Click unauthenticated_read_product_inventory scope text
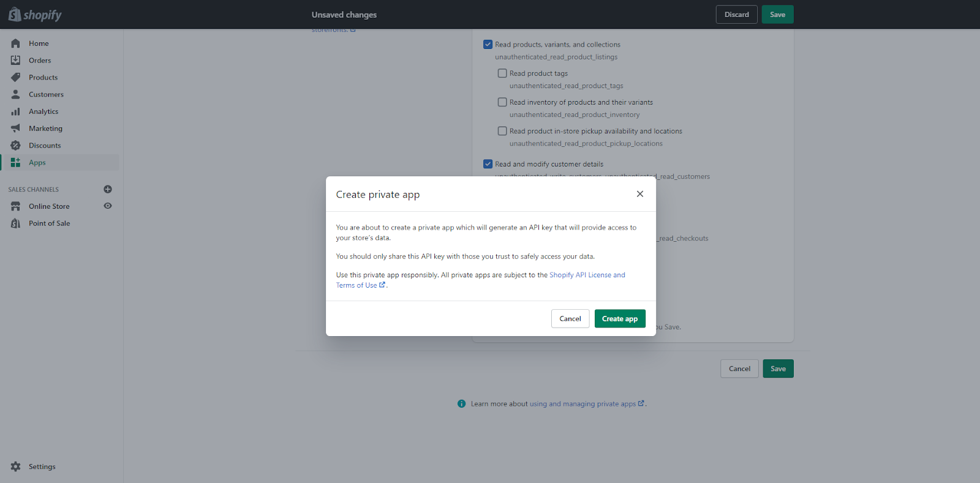 pyautogui.click(x=575, y=114)
